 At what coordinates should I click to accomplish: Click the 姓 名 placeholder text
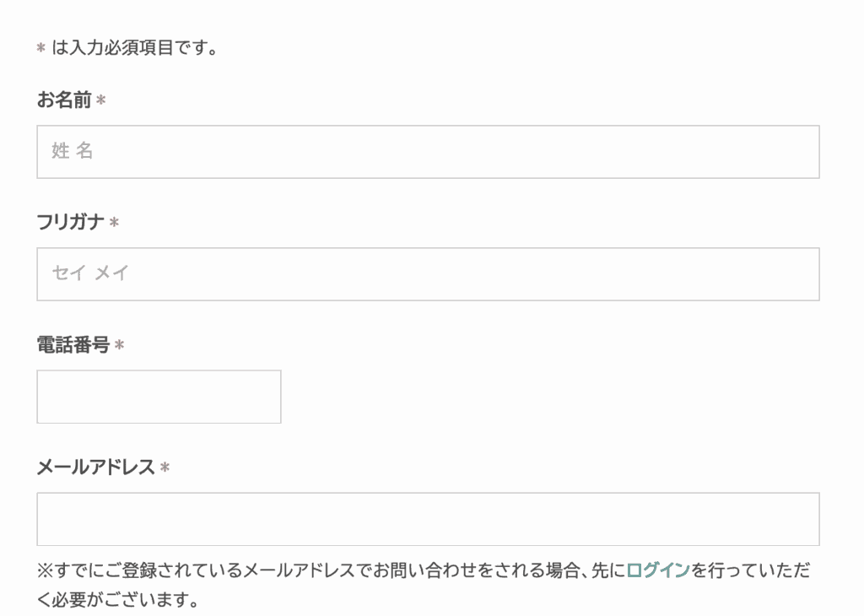click(x=73, y=150)
